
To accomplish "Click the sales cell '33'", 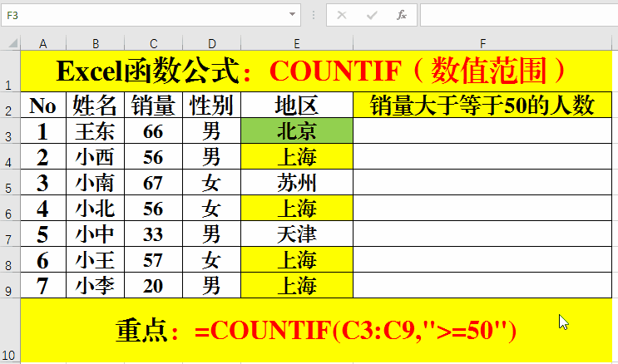I will tap(154, 234).
